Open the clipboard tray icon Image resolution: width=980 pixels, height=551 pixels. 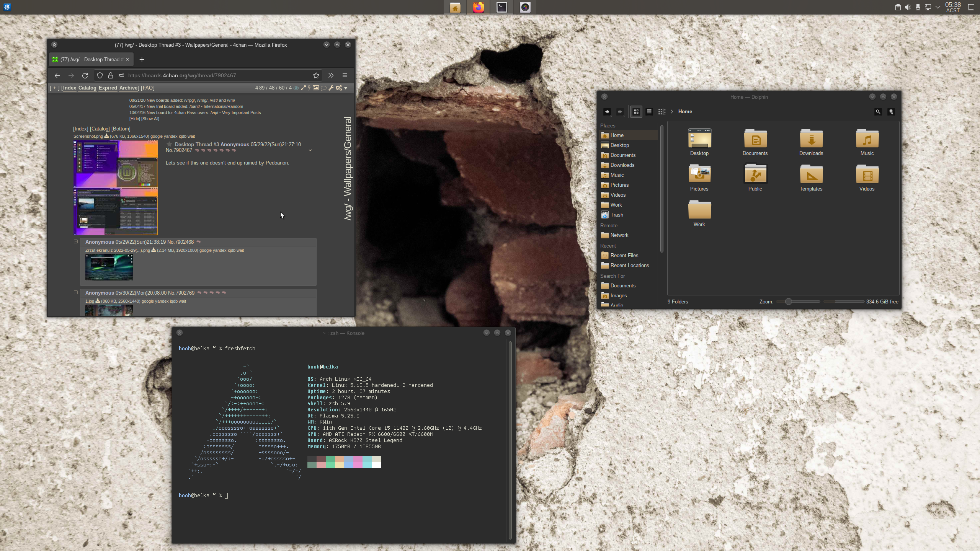(x=898, y=7)
